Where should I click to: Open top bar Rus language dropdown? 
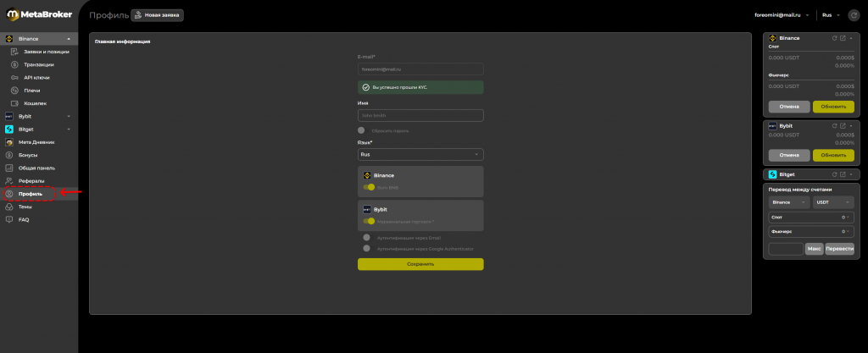pyautogui.click(x=832, y=15)
